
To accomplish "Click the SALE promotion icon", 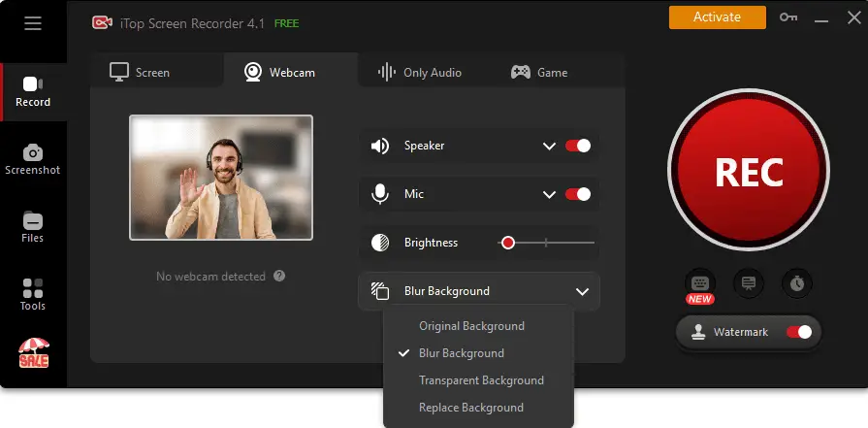I will click(x=34, y=352).
